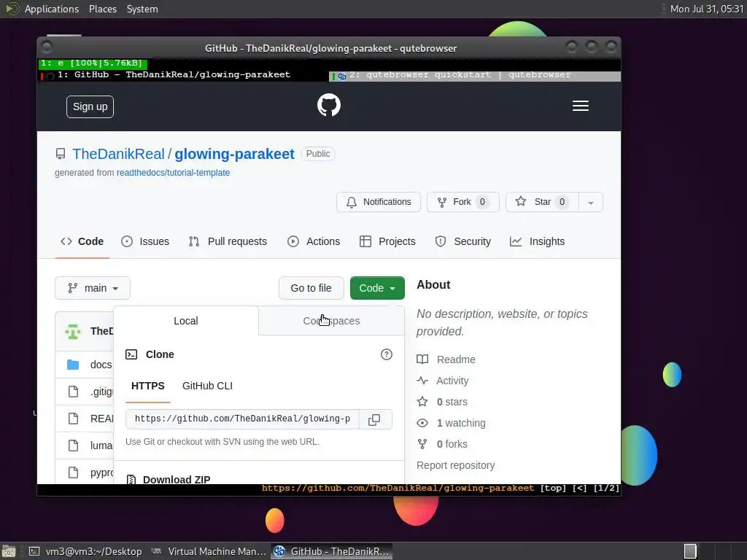This screenshot has width=747, height=560.
Task: Click Download ZIP
Action: [x=177, y=480]
